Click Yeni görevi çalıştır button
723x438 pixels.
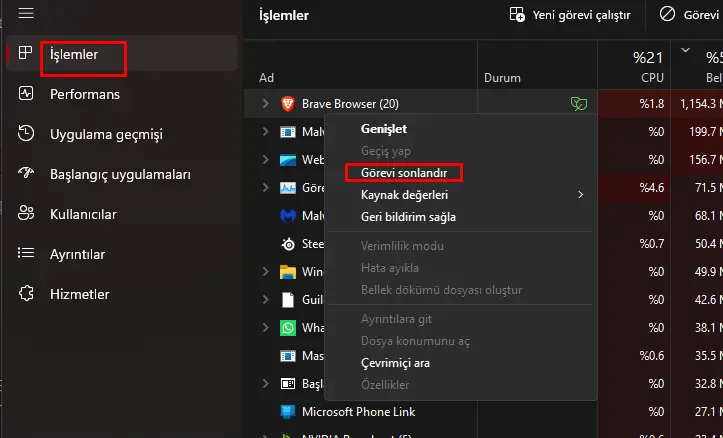point(570,15)
